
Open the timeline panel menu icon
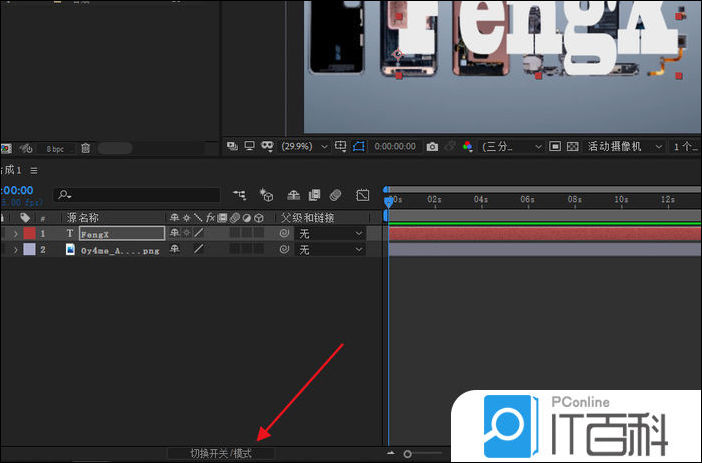click(x=33, y=171)
